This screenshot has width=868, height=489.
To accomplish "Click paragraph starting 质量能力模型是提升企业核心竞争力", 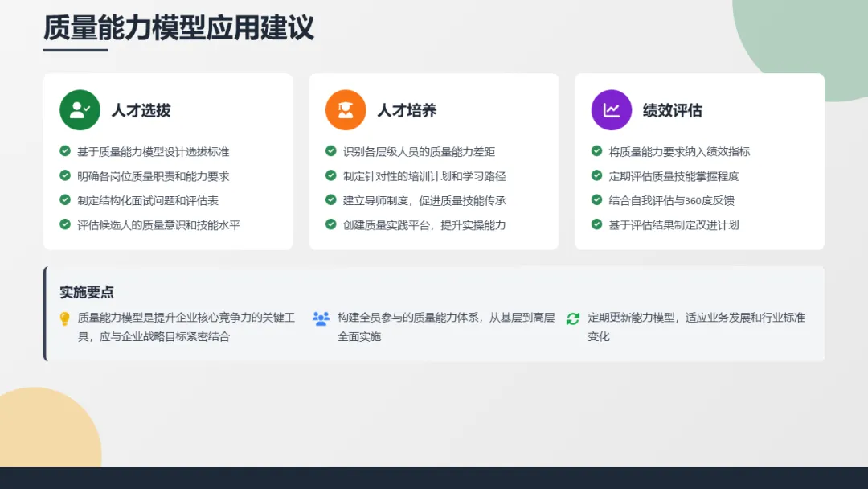I will [x=186, y=327].
